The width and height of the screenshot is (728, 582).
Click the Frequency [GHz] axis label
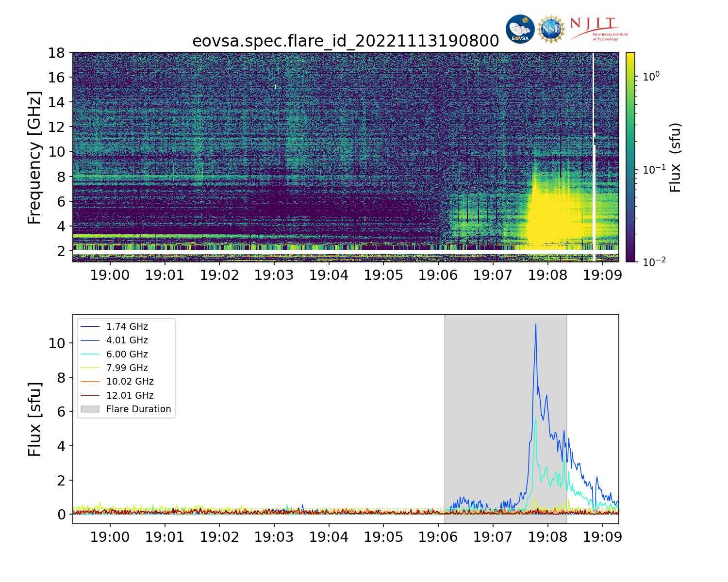(x=34, y=157)
